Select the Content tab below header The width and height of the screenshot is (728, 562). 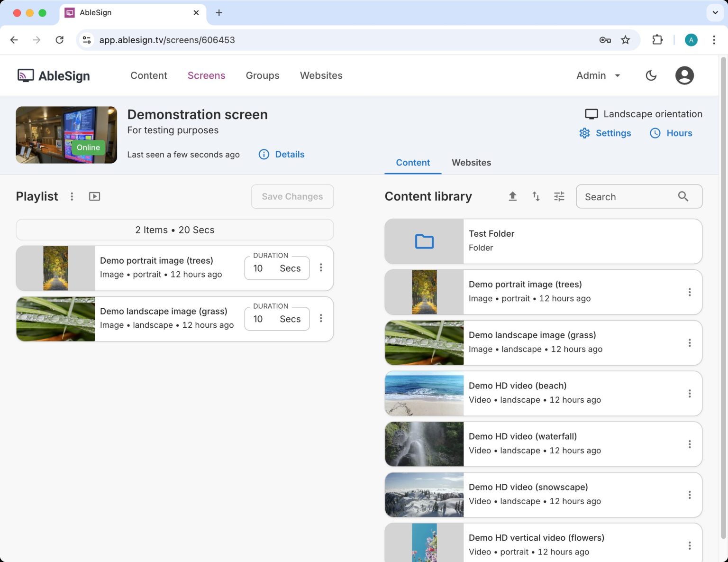click(x=413, y=163)
